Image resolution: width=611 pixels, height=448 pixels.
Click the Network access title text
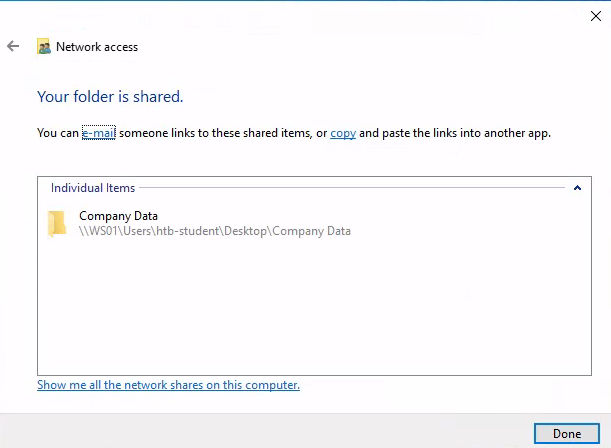[x=97, y=47]
